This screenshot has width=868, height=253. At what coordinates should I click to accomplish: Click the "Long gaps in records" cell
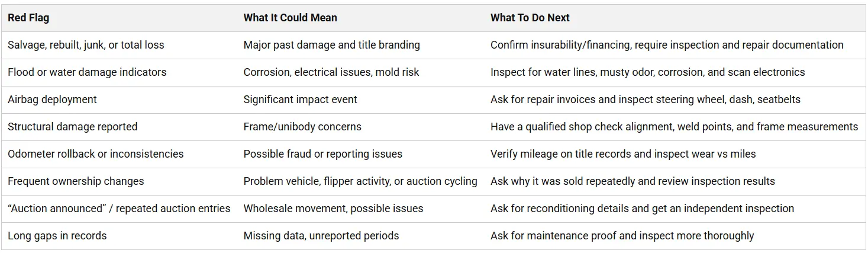click(x=57, y=236)
